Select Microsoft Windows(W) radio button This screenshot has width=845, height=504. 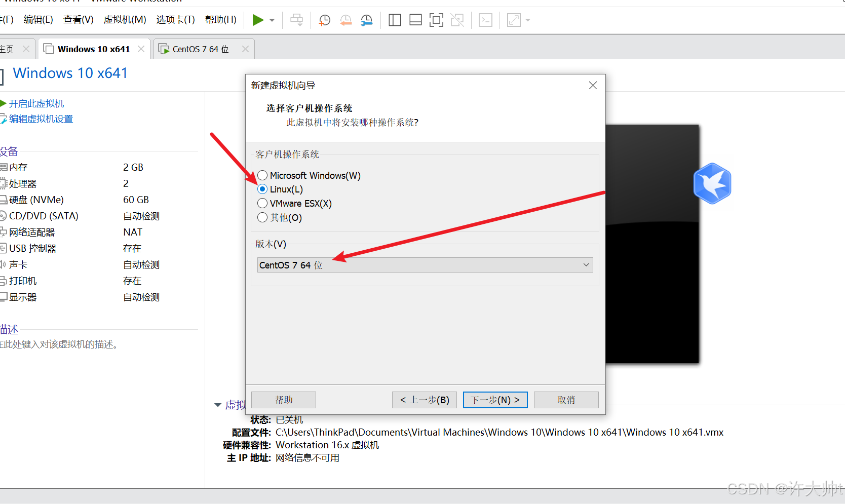pos(262,175)
